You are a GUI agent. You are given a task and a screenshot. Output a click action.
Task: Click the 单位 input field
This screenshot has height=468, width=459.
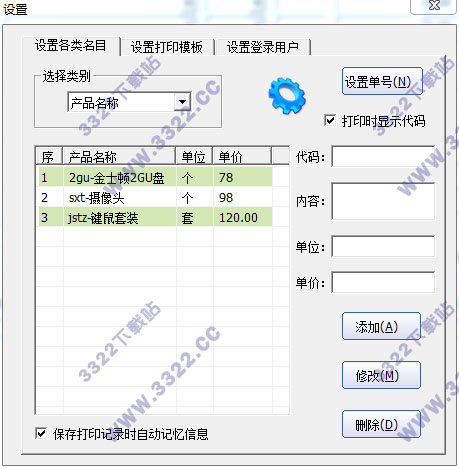pyautogui.click(x=383, y=246)
